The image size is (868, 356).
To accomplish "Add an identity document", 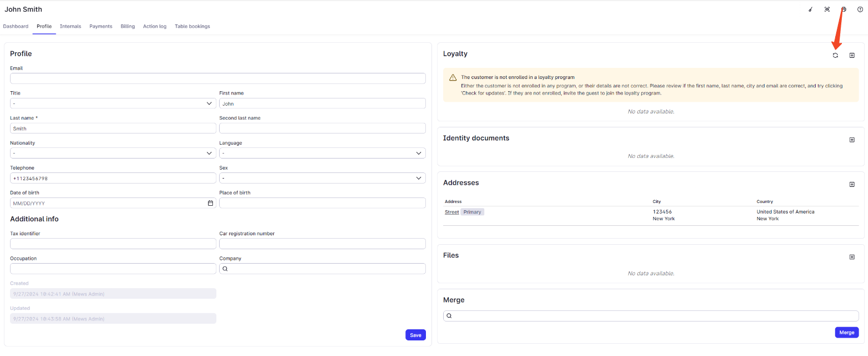I will tap(851, 140).
